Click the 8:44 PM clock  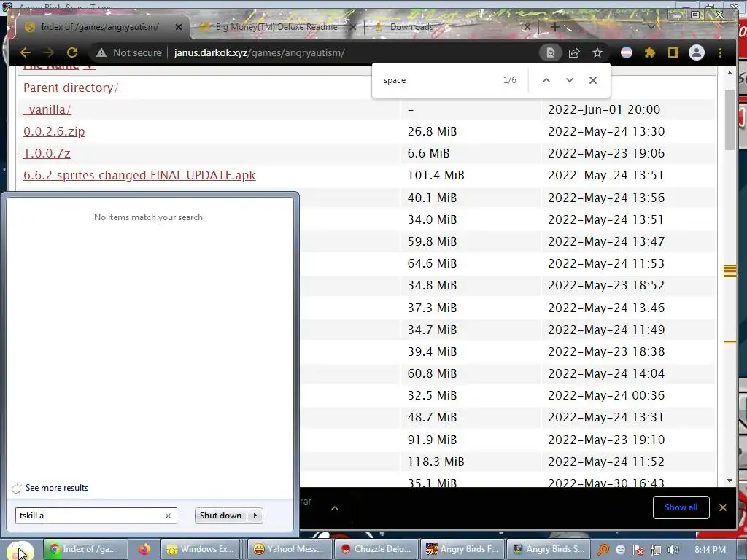coord(710,550)
